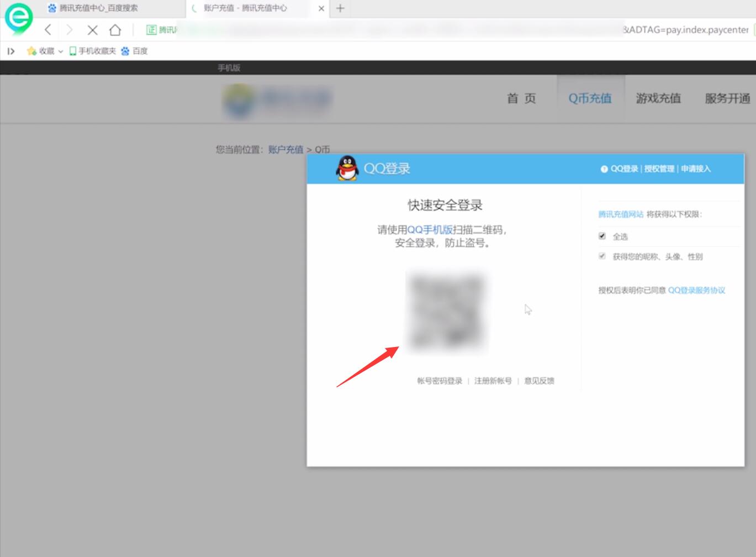Click the help question mark icon
Image resolution: width=756 pixels, height=557 pixels.
tap(604, 169)
